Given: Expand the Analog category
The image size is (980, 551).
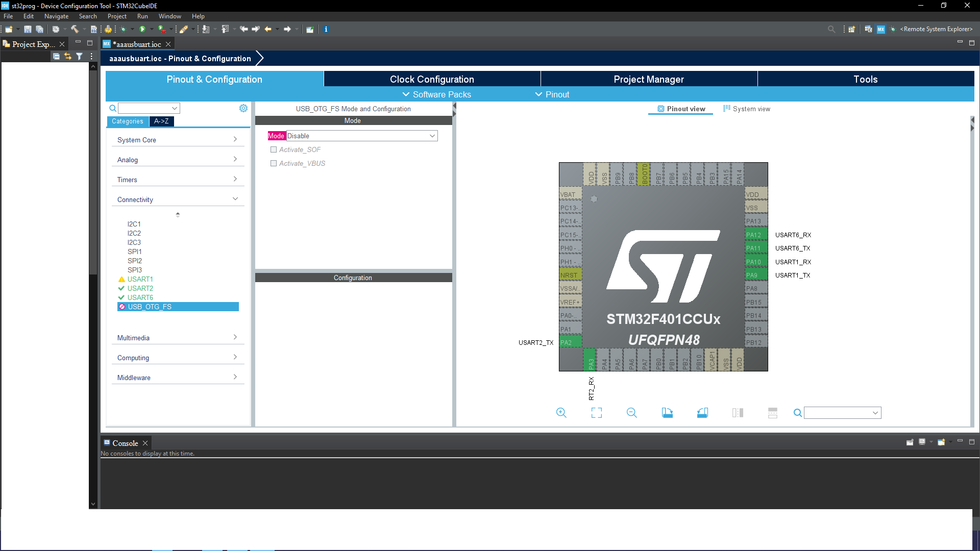Looking at the screenshot, I should pyautogui.click(x=178, y=160).
